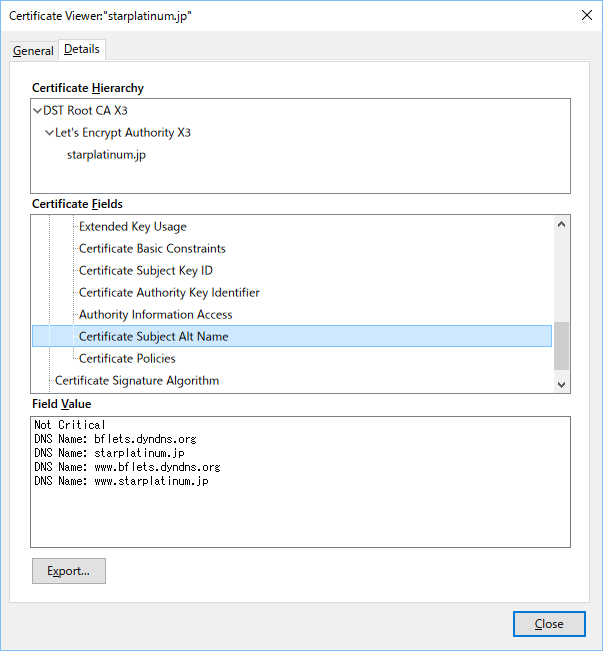This screenshot has width=603, height=651.
Task: Click the fields list scroll-up arrow
Action: 561,225
